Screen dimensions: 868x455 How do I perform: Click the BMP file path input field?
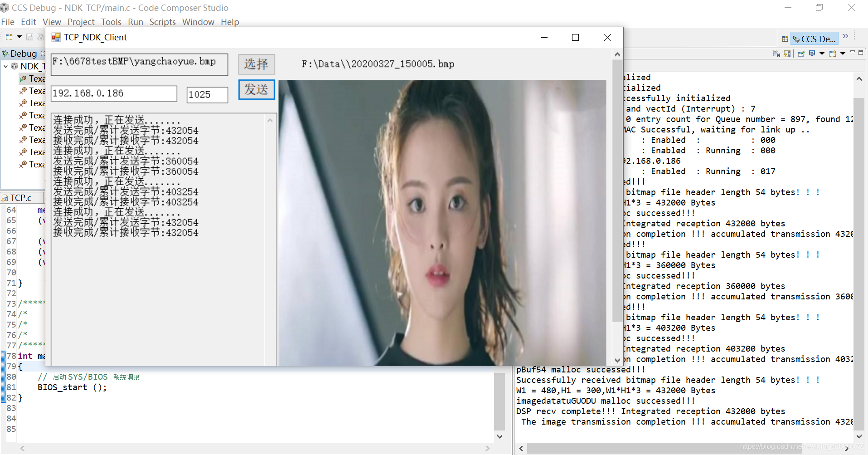[139, 64]
